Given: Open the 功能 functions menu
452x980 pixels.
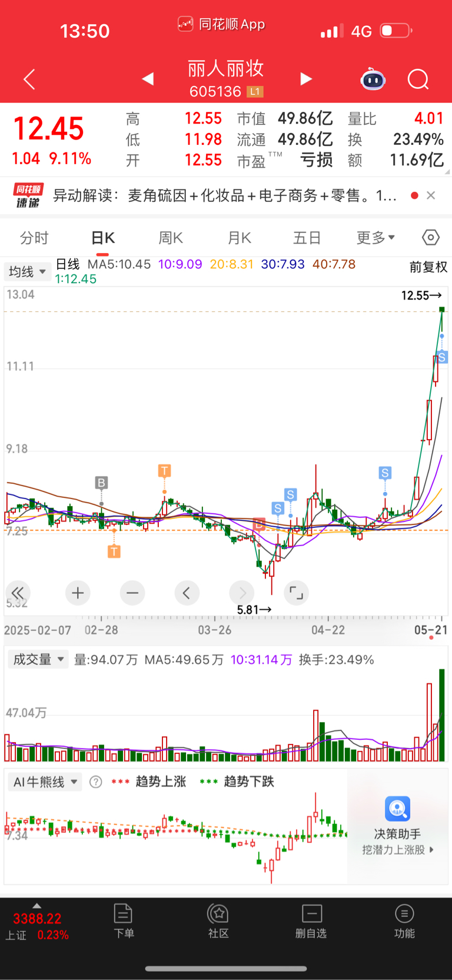Looking at the screenshot, I should [x=404, y=921].
